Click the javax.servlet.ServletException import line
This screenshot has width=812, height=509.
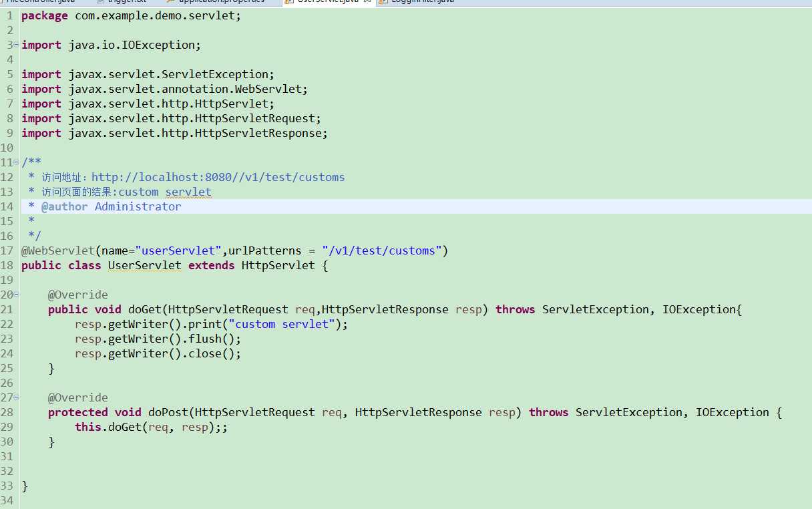tap(148, 74)
